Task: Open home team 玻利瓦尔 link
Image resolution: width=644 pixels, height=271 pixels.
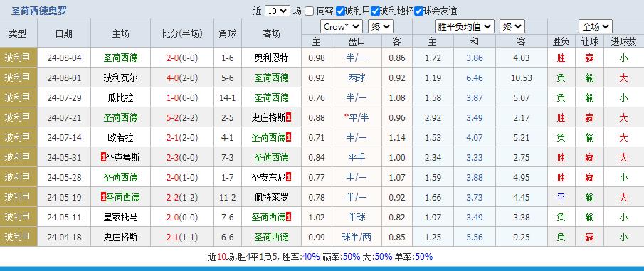Action: [120, 78]
